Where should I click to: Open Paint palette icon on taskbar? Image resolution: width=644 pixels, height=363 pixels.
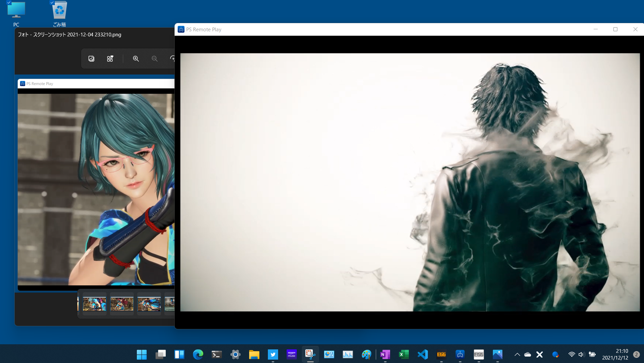click(366, 354)
